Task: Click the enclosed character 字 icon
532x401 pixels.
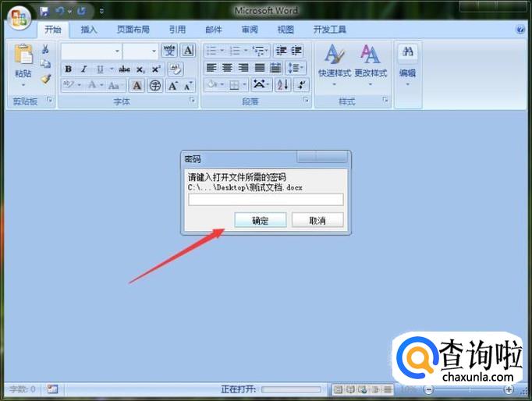Action: [155, 85]
